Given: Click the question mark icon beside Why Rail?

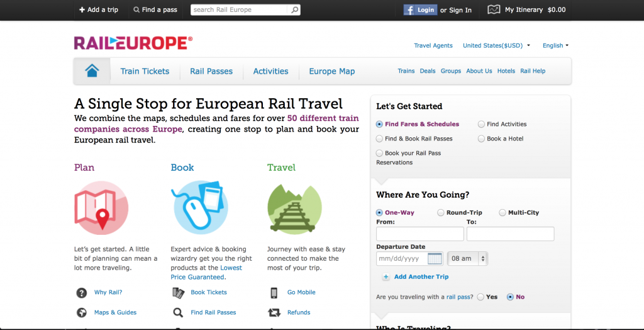Looking at the screenshot, I should pos(82,293).
